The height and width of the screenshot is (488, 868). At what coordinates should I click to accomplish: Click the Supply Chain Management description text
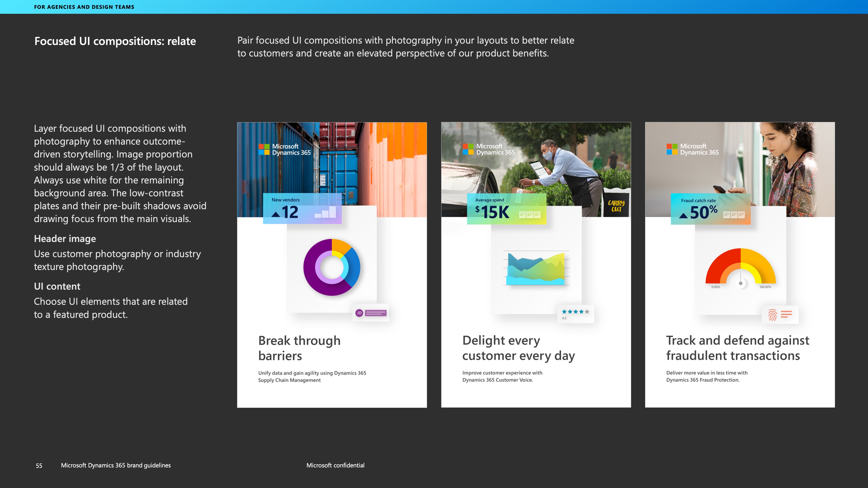click(312, 377)
